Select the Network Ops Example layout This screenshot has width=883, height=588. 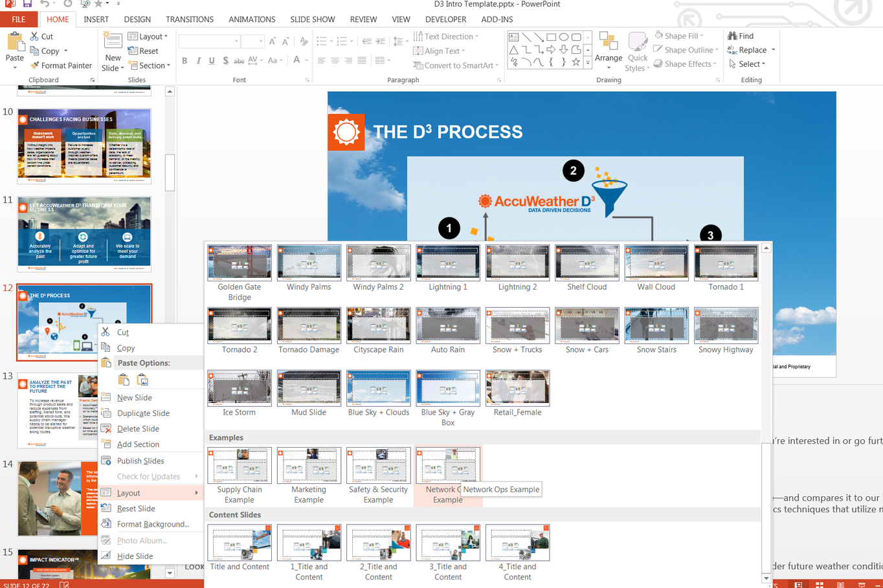click(448, 476)
